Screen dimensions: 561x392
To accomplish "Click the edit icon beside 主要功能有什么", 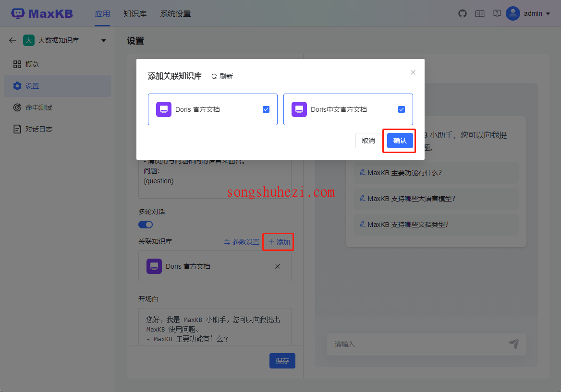I will (363, 172).
